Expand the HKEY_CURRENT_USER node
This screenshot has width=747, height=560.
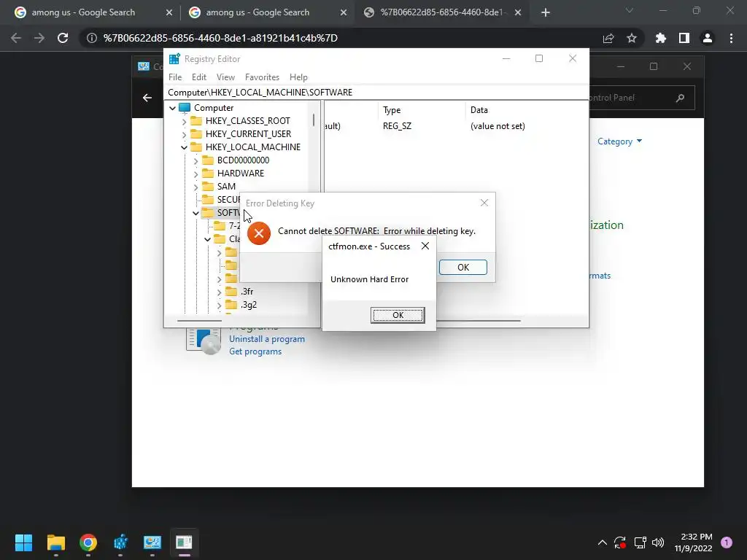point(184,135)
